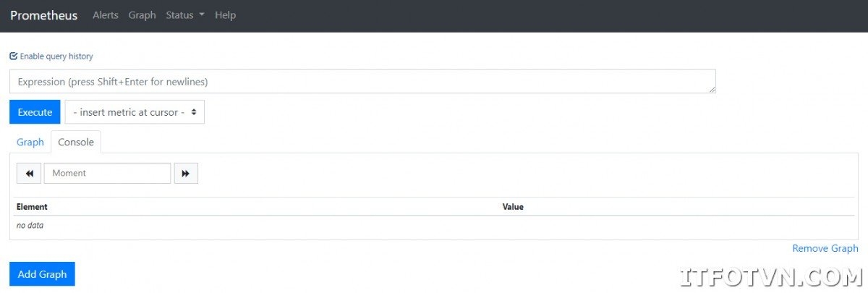Click the Remove Graph link

coord(825,248)
